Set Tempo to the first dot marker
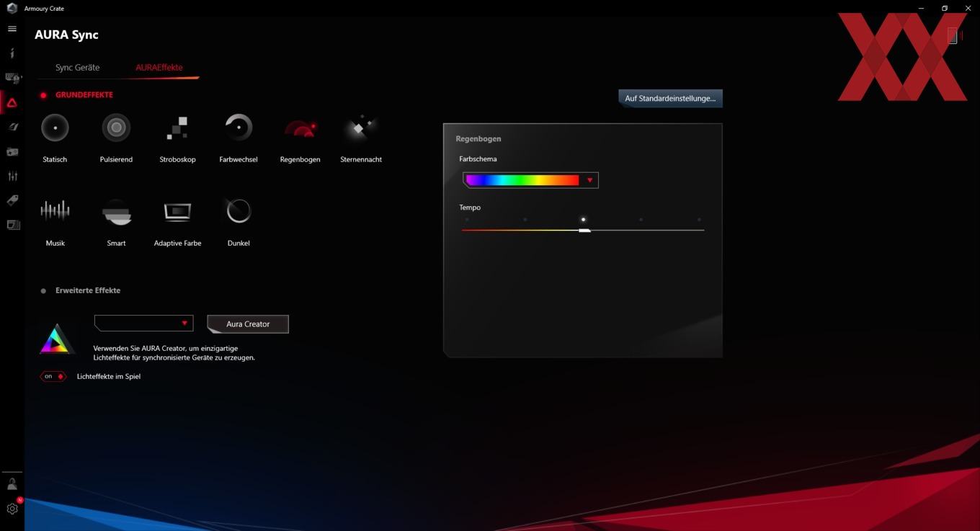 point(467,220)
